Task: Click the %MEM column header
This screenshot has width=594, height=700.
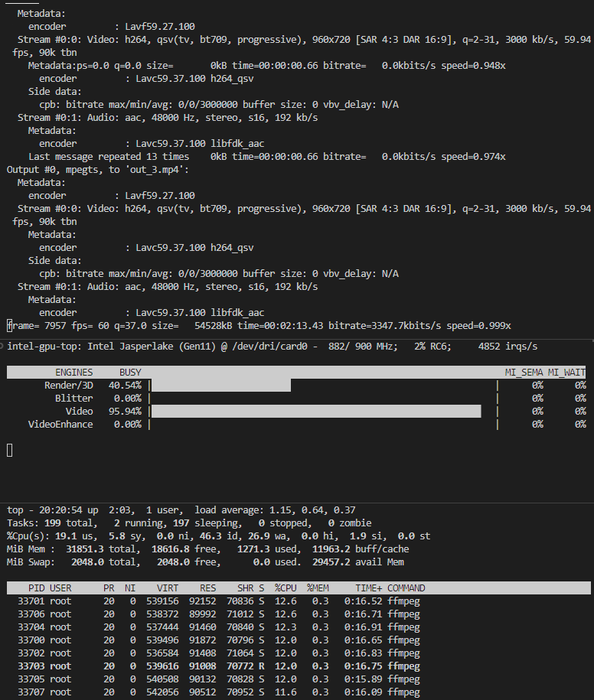Action: click(318, 588)
